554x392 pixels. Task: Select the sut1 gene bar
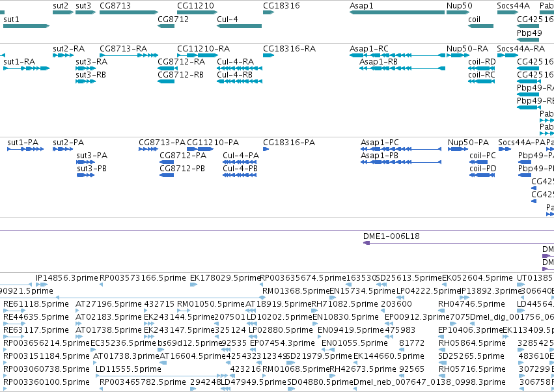pyautogui.click(x=26, y=26)
